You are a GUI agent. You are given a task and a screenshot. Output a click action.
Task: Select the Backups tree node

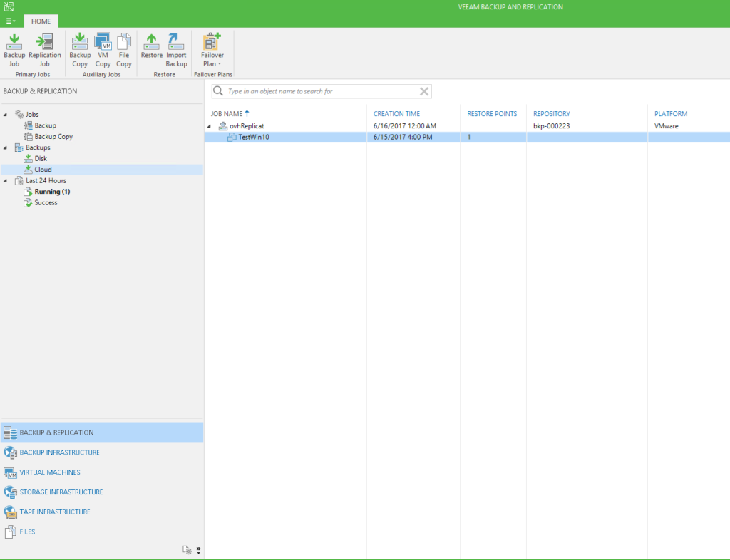38,147
